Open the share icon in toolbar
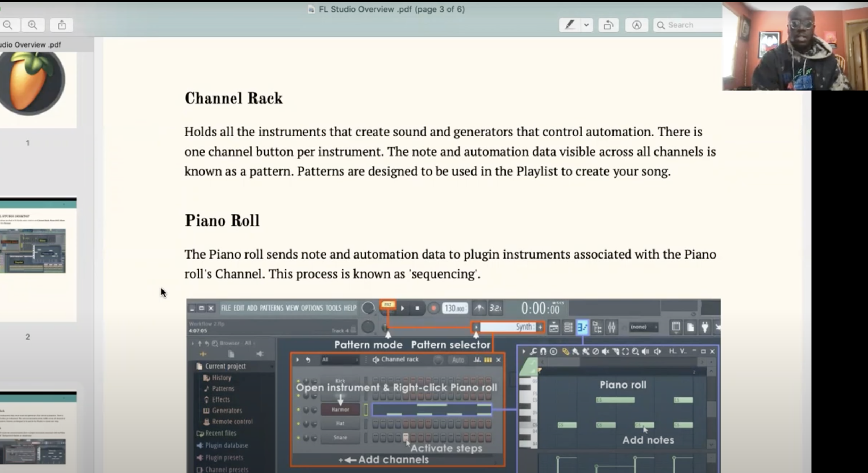Screen dimensions: 868x473 tap(62, 25)
